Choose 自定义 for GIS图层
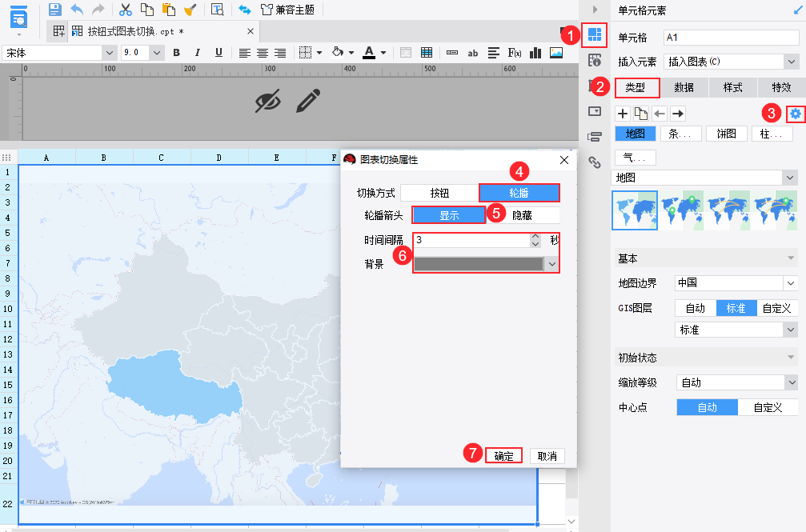The height and width of the screenshot is (532, 806). click(x=776, y=308)
